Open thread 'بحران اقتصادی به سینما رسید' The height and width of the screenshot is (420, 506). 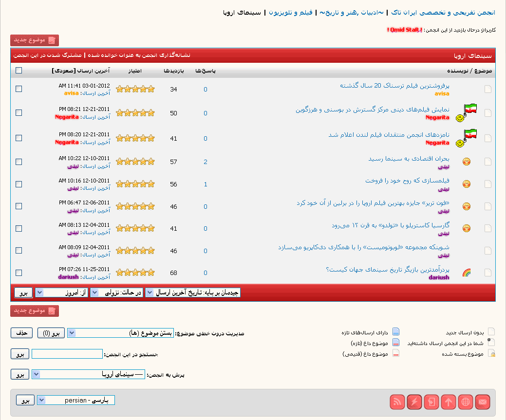click(409, 159)
